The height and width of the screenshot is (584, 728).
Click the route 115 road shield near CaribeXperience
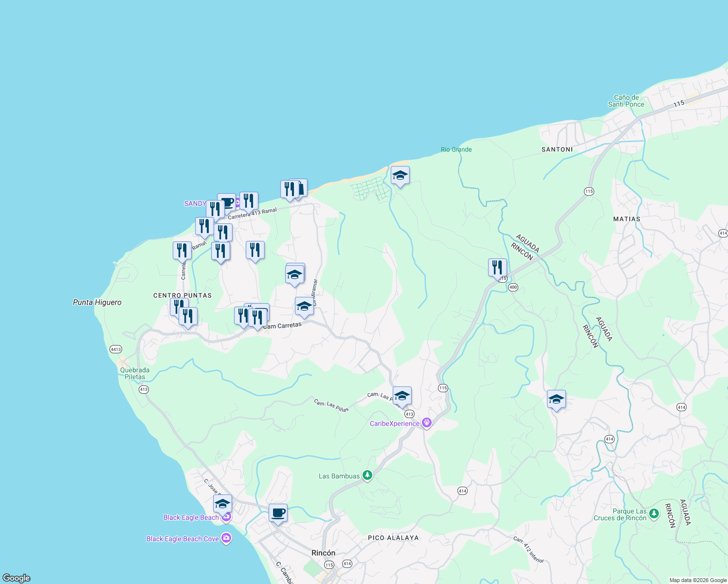coord(443,388)
